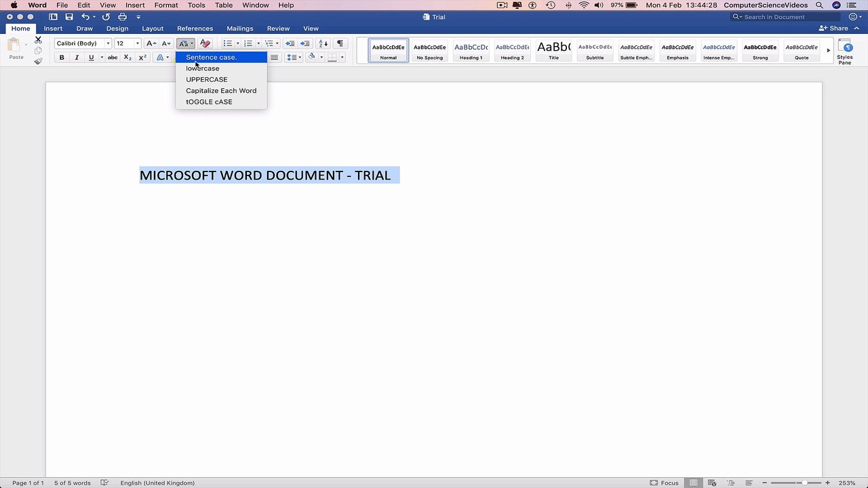
Task: Click the zoom in plus button
Action: click(x=827, y=483)
